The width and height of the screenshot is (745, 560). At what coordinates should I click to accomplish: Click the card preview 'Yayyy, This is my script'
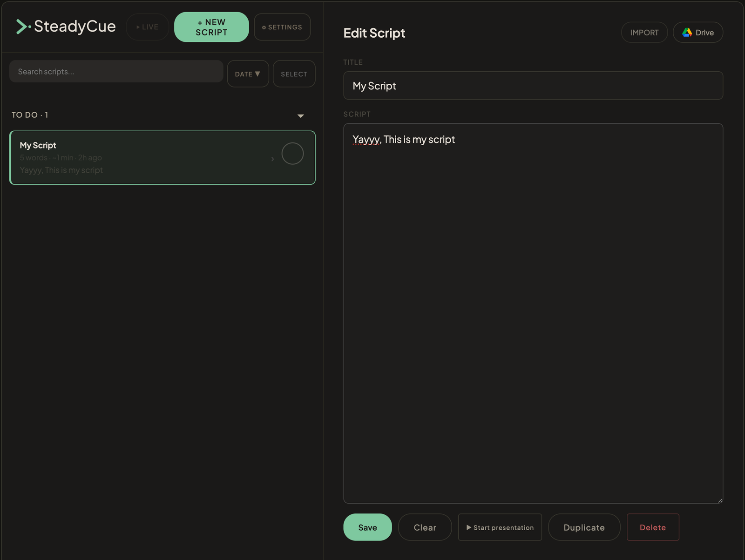[61, 170]
